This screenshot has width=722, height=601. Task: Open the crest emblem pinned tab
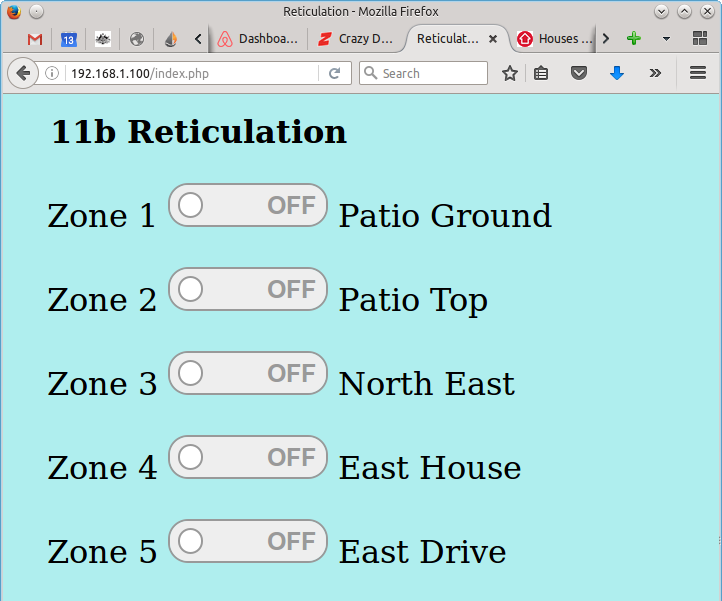[102, 39]
